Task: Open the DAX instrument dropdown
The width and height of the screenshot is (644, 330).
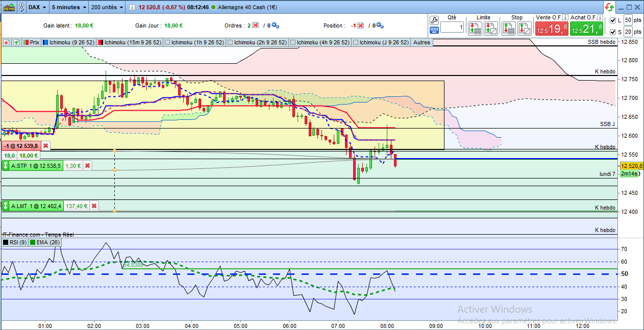Action: pos(38,7)
